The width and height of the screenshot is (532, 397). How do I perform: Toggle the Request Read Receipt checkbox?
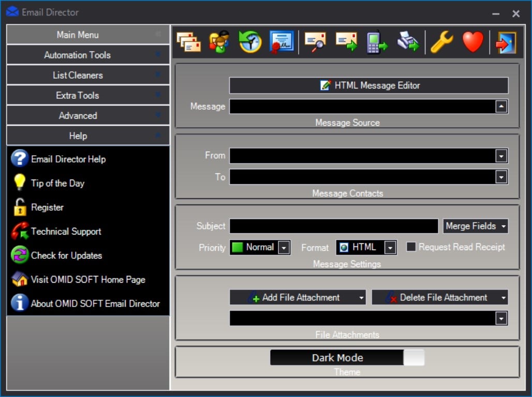(411, 247)
